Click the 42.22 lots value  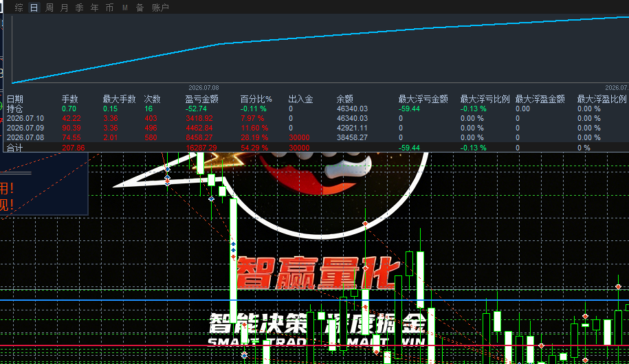71,118
